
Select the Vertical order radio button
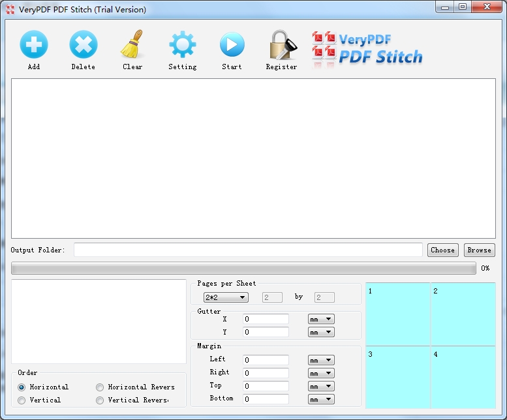(22, 400)
